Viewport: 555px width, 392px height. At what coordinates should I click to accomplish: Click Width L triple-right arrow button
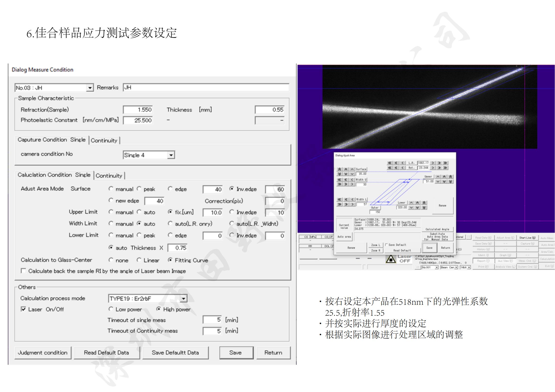coord(340,205)
